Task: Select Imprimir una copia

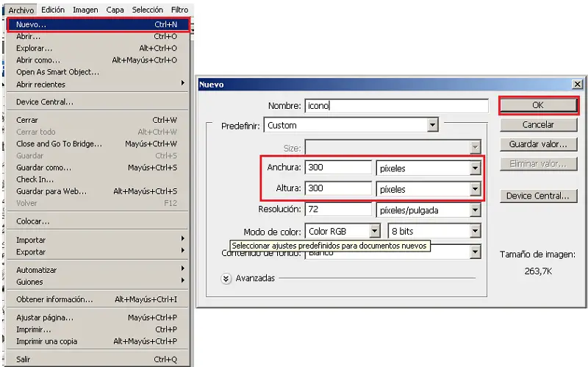Action: tap(98, 341)
